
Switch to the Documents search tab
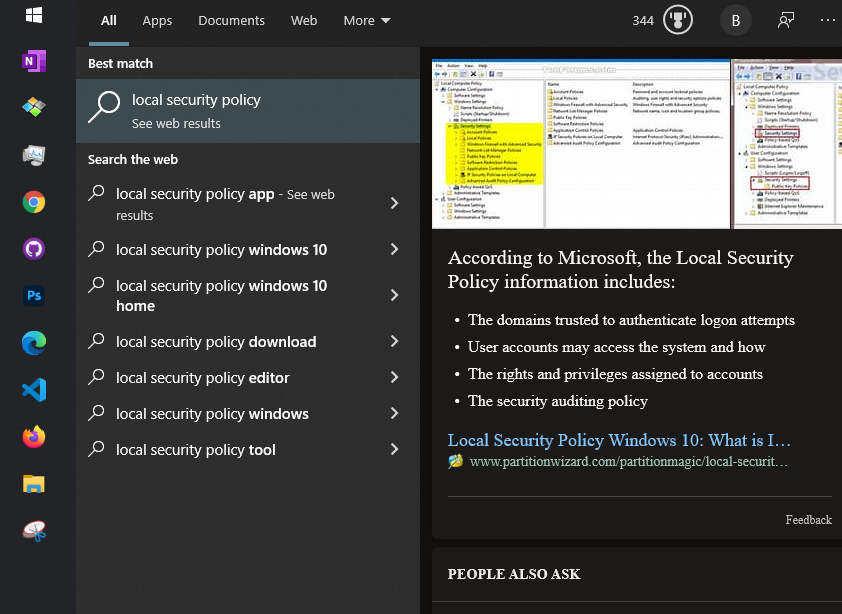(x=231, y=20)
